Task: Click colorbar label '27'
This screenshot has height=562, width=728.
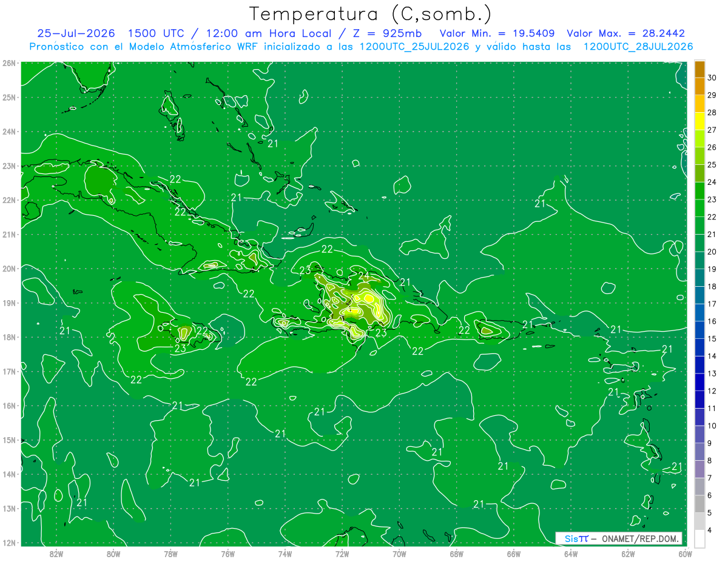Action: (712, 130)
